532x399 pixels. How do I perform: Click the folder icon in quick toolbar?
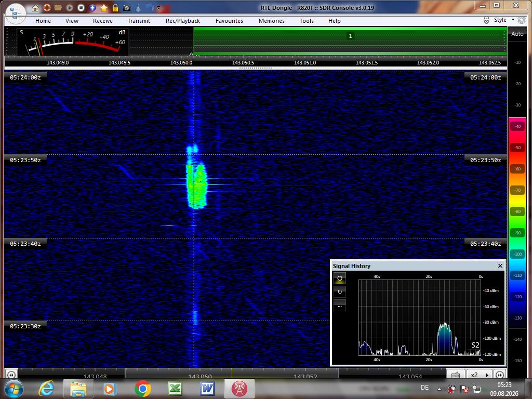click(x=58, y=7)
